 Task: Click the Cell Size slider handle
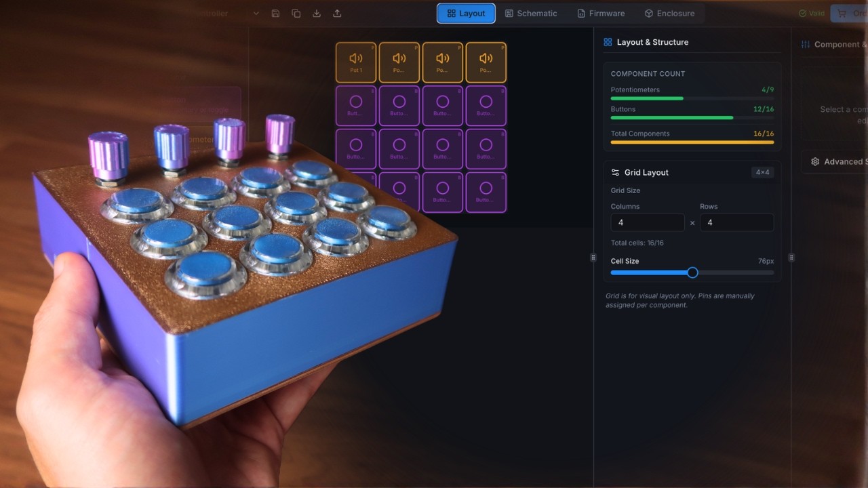point(692,272)
